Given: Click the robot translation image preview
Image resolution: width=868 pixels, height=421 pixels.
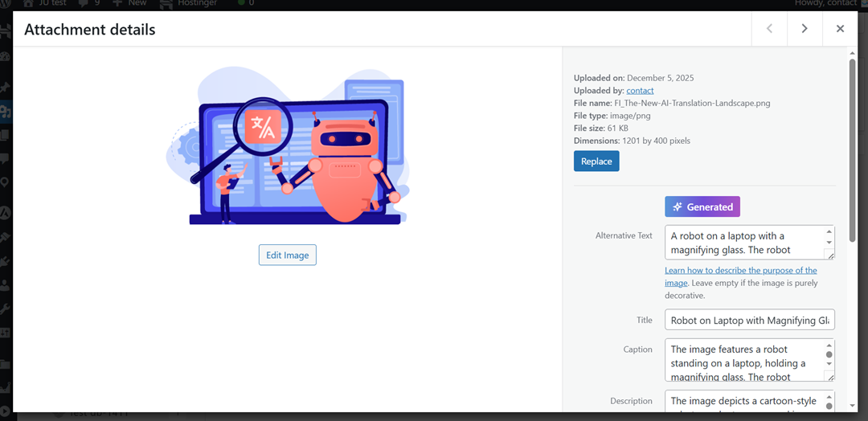Looking at the screenshot, I should click(x=288, y=146).
